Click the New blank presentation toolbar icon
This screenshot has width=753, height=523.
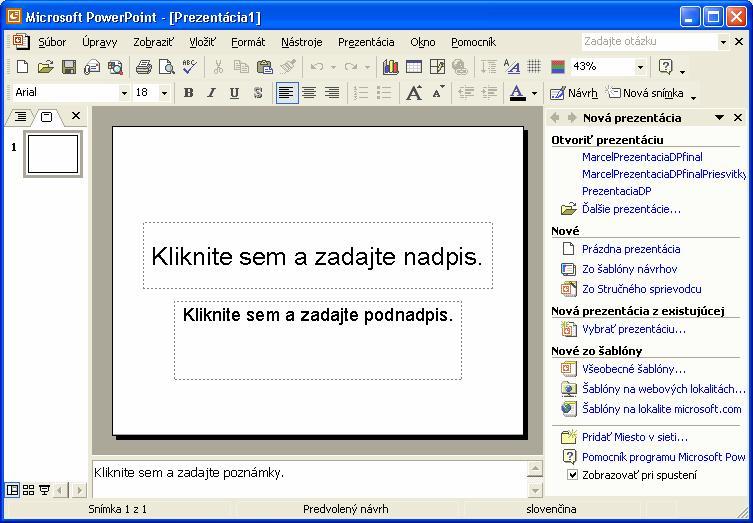(22, 67)
